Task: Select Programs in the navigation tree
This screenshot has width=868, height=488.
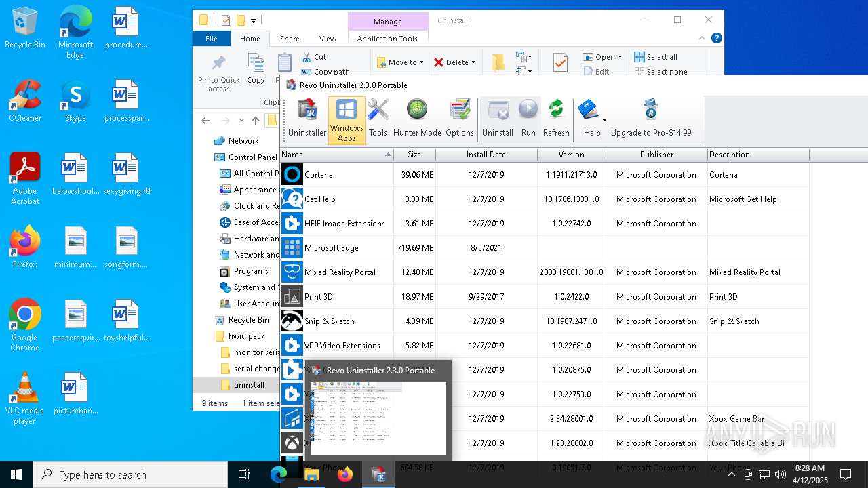Action: [x=244, y=271]
